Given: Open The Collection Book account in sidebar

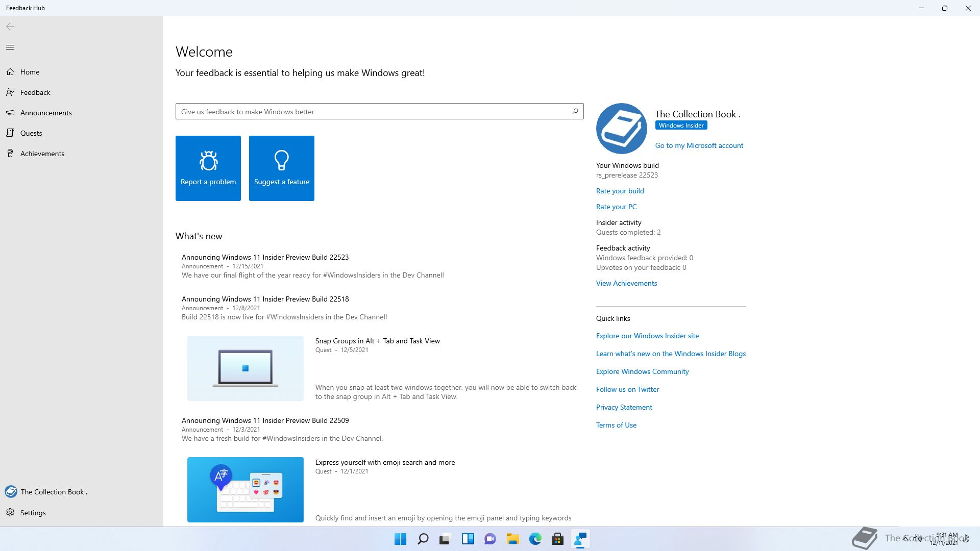Looking at the screenshot, I should (82, 492).
